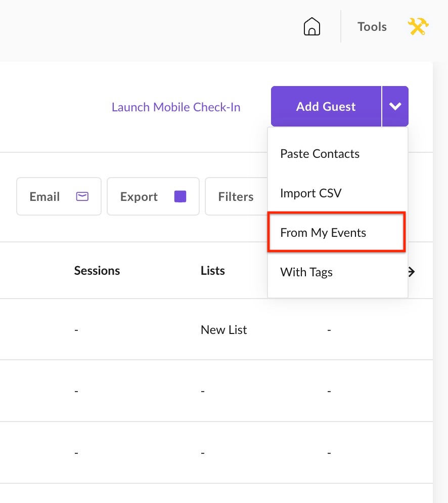Viewport: 448px width, 503px height.
Task: Open the Filters button
Action: coord(236,196)
